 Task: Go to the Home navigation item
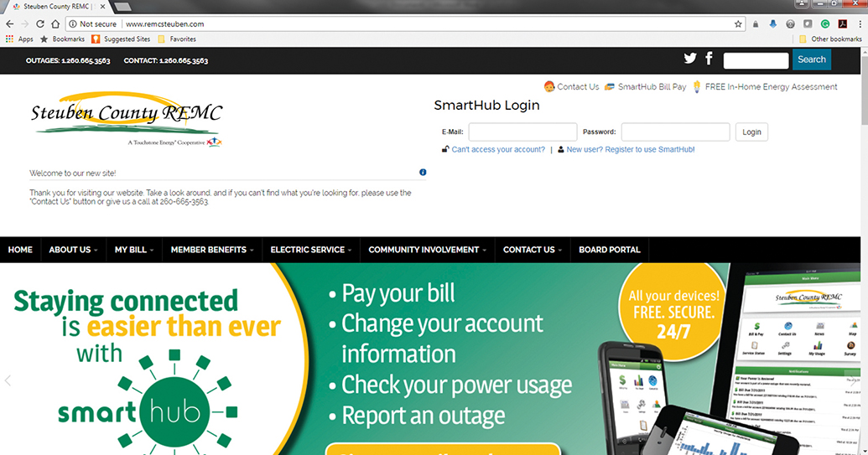pos(20,250)
